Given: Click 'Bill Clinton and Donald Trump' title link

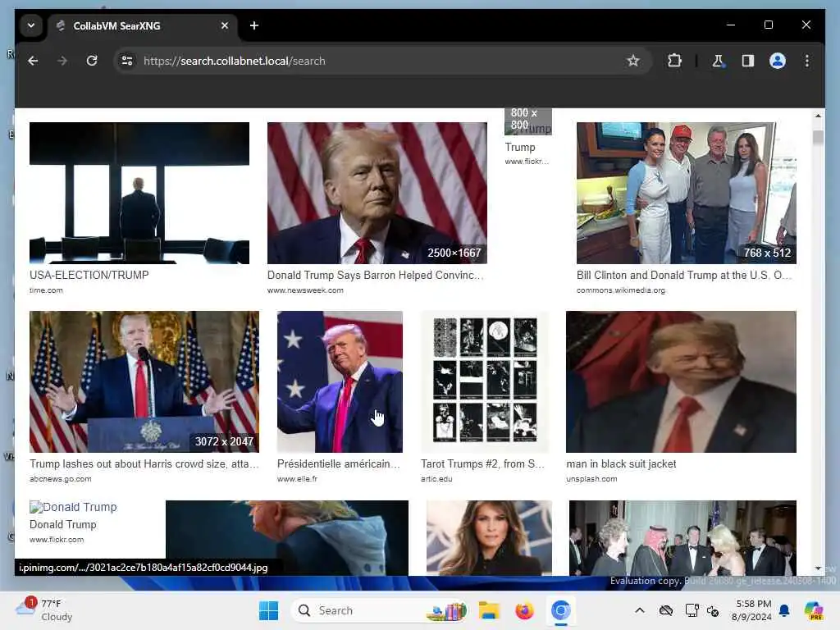Looking at the screenshot, I should pos(684,276).
